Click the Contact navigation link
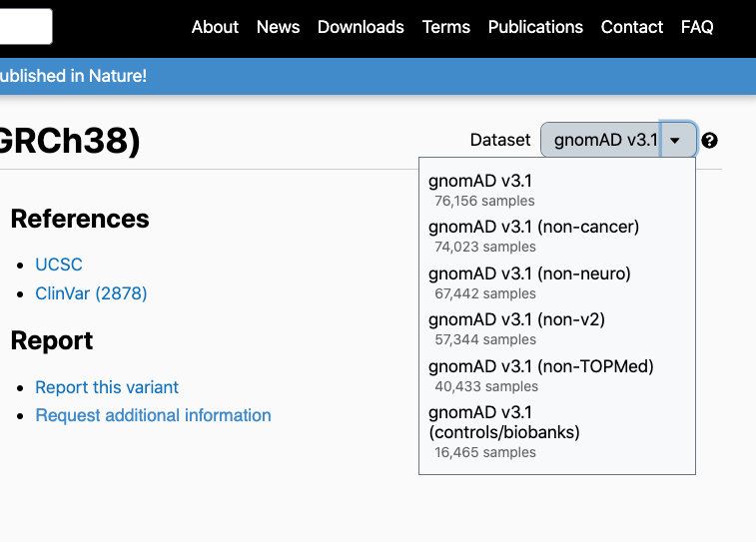The width and height of the screenshot is (756, 542). pyautogui.click(x=631, y=27)
